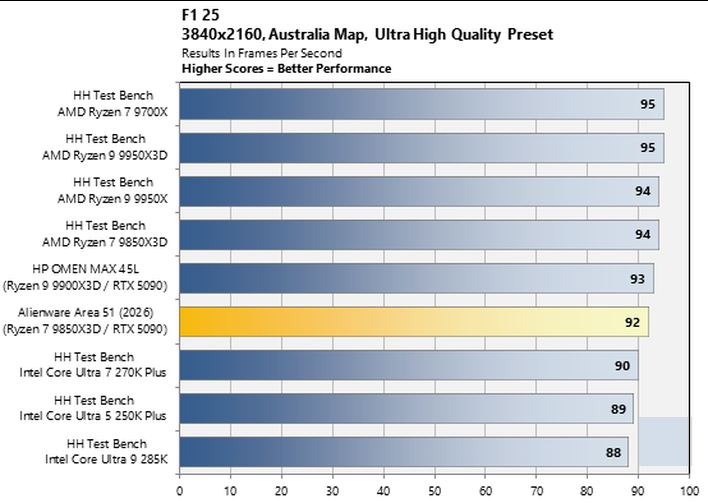Click the 'Alienware Area 51 (2026)' label
This screenshot has height=503, width=708.
86,312
